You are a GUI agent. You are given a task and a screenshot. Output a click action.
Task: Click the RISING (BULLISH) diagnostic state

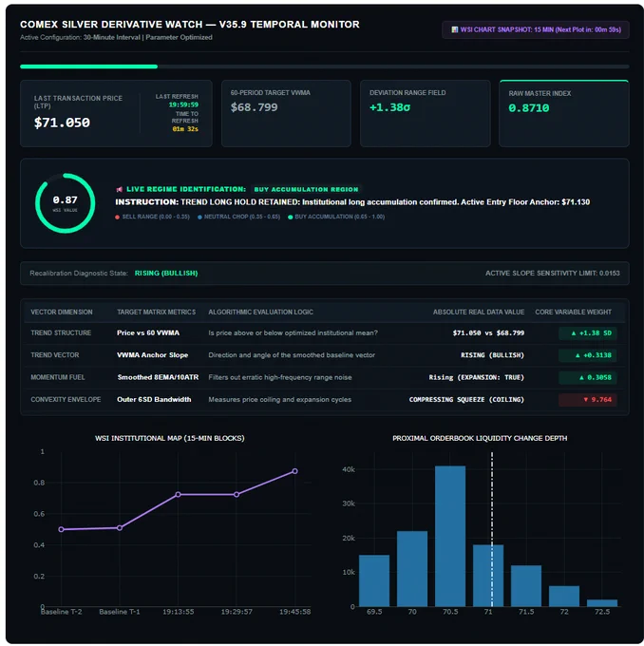click(166, 274)
